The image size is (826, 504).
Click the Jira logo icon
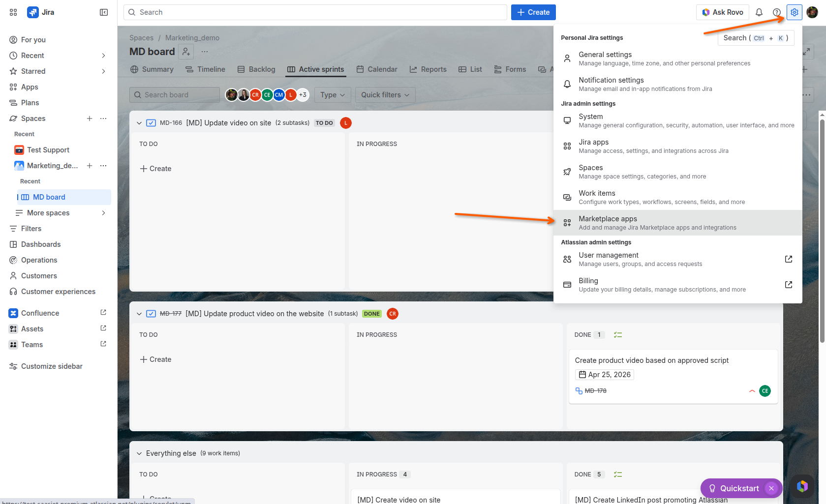33,12
